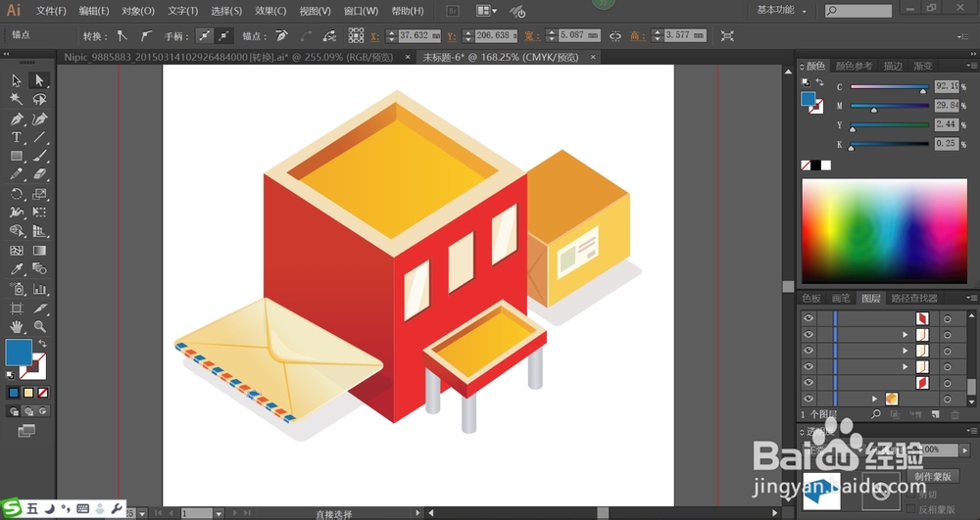Viewport: 980px width, 520px height.
Task: Open the Color panel options menu
Action: pos(971,66)
